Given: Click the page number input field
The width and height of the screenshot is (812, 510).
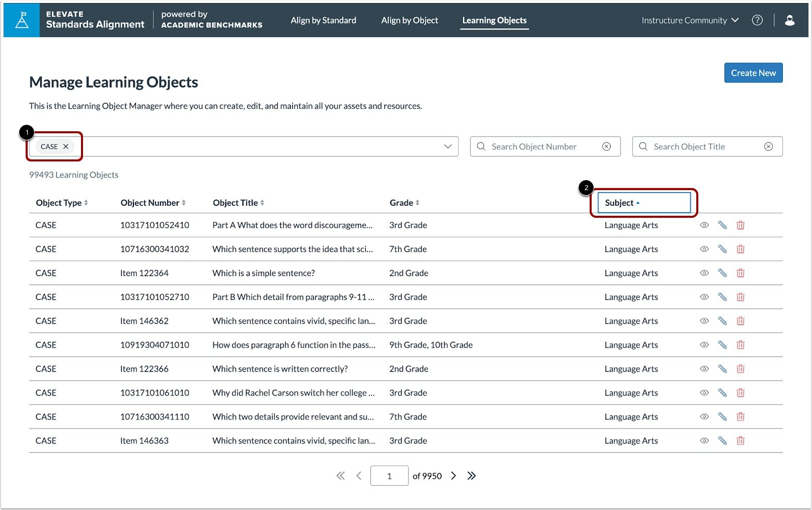Looking at the screenshot, I should click(389, 475).
